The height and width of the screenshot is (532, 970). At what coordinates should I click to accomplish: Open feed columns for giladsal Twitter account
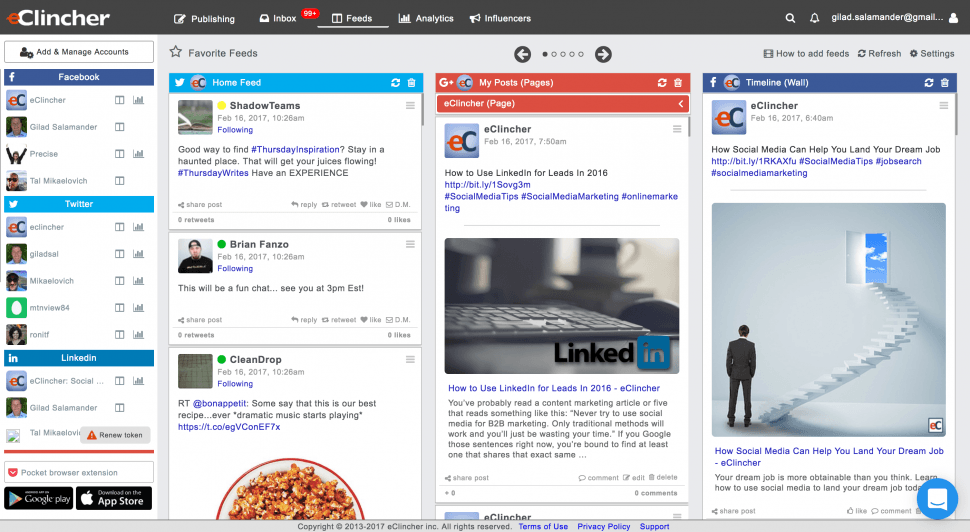[x=119, y=254]
